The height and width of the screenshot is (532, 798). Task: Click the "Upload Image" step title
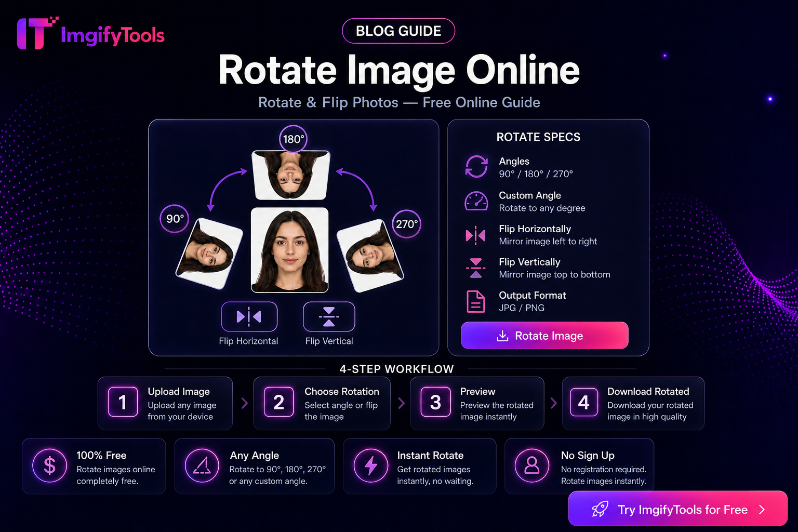pyautogui.click(x=179, y=391)
